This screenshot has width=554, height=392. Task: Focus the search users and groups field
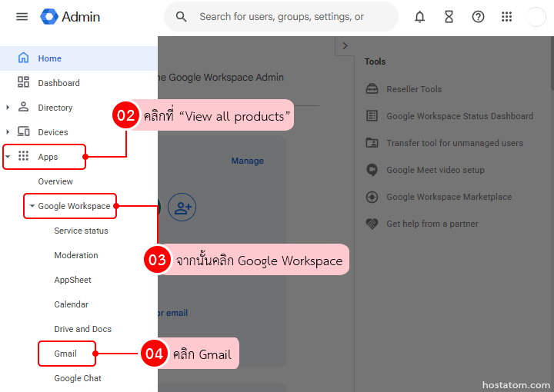pyautogui.click(x=282, y=17)
